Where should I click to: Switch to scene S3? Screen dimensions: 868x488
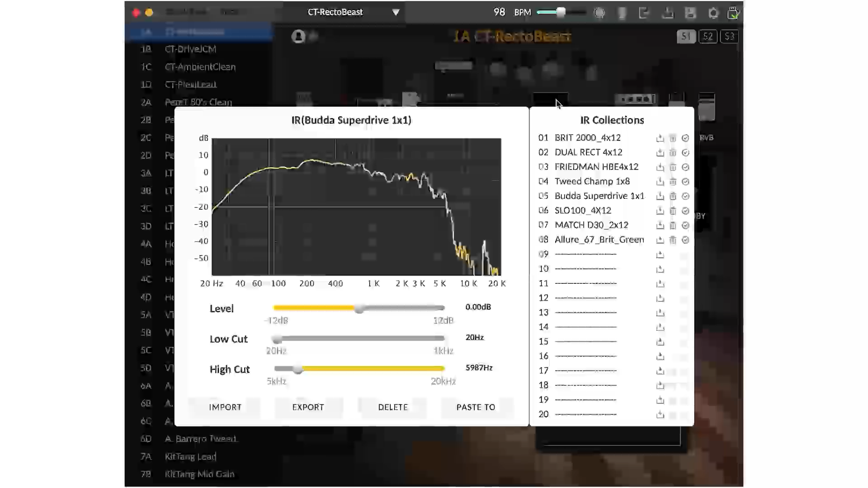729,36
